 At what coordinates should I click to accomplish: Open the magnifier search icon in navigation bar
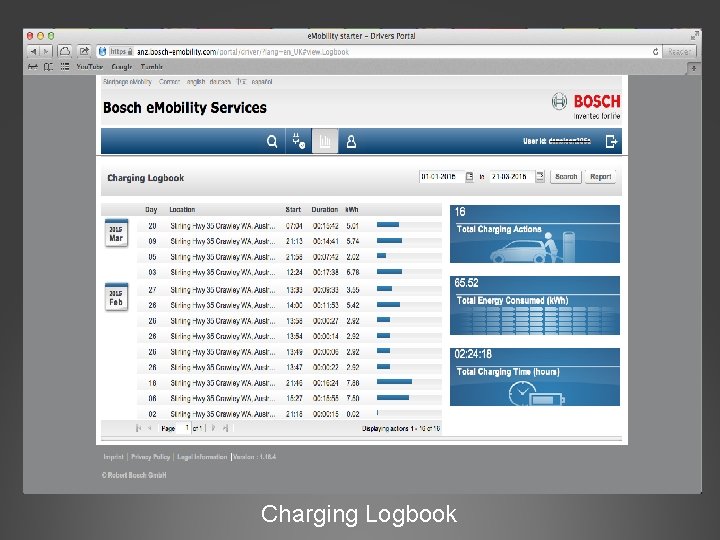pos(272,141)
